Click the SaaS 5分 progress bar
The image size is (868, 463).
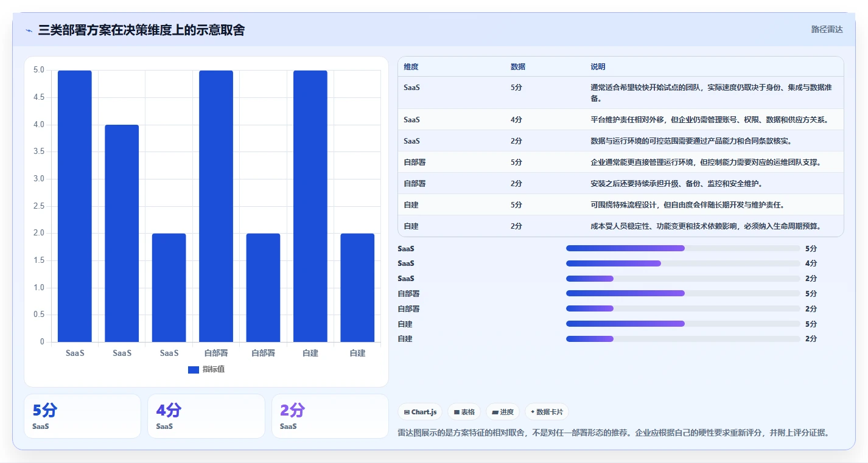683,248
